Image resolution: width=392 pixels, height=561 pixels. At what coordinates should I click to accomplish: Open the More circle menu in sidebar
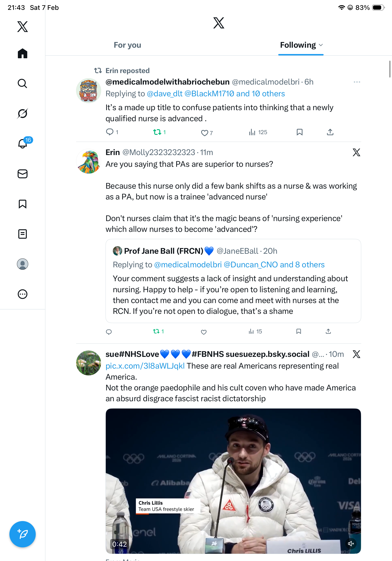22,294
